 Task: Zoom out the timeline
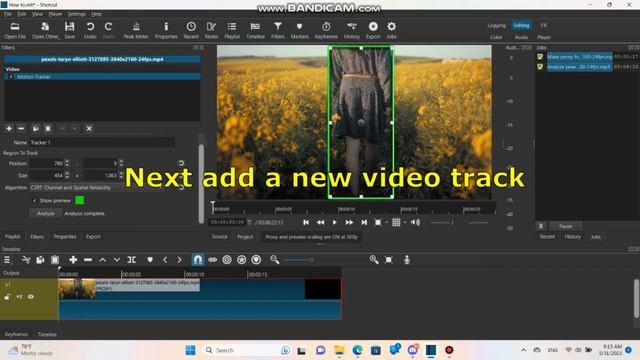[x=275, y=260]
